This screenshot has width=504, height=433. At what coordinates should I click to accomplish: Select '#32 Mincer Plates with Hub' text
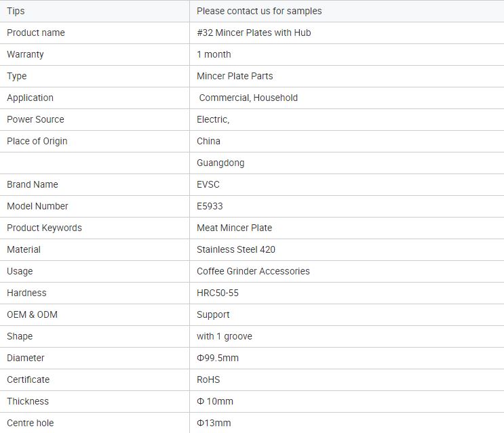click(254, 33)
